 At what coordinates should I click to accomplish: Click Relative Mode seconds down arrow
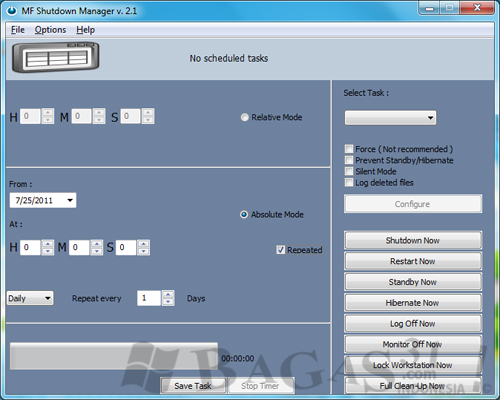tap(148, 120)
